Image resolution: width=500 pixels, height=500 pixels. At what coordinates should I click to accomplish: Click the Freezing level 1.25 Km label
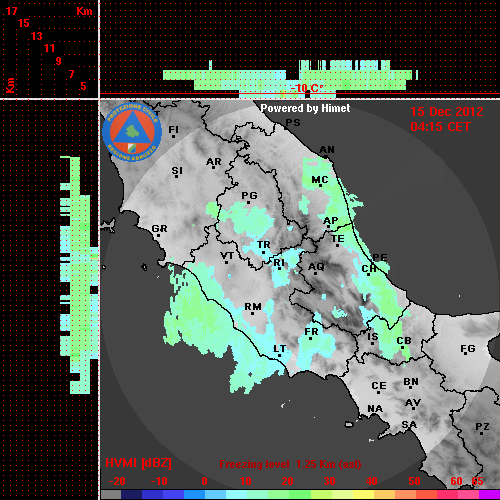[290, 464]
